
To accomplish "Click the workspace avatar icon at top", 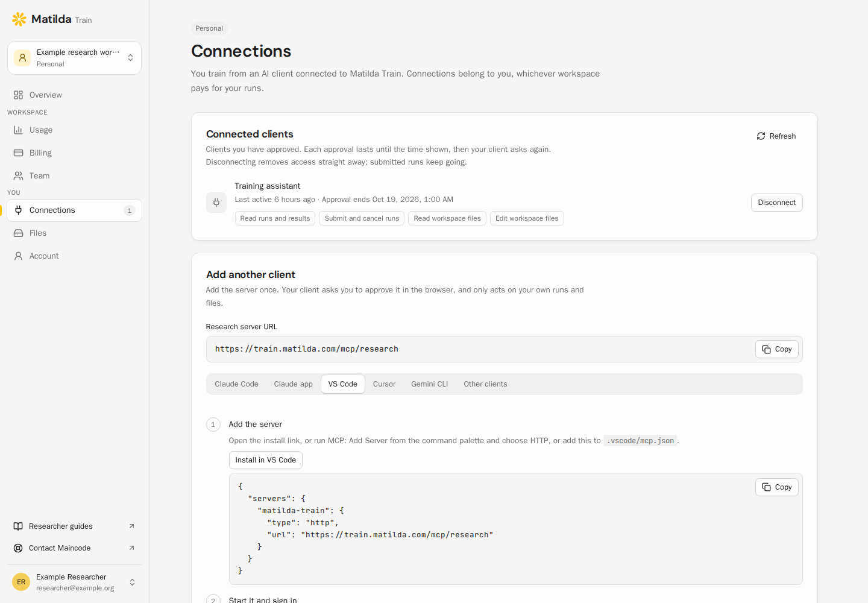I will pyautogui.click(x=22, y=58).
